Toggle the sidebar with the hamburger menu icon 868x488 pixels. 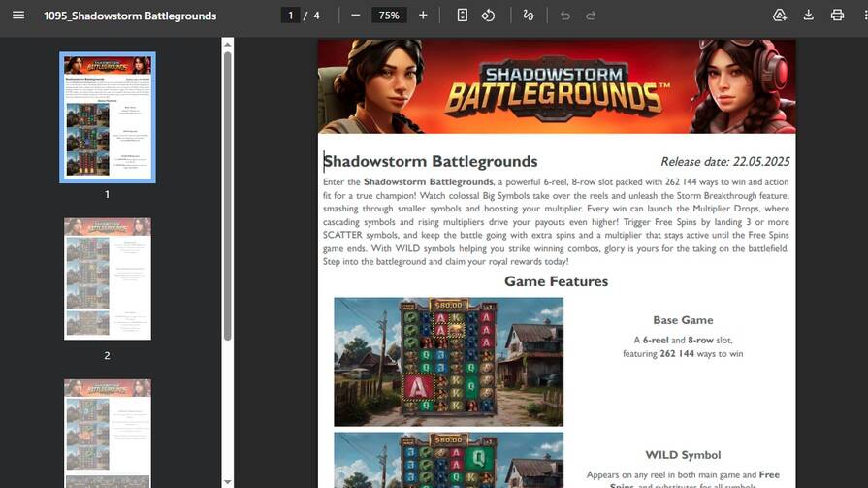(18, 16)
